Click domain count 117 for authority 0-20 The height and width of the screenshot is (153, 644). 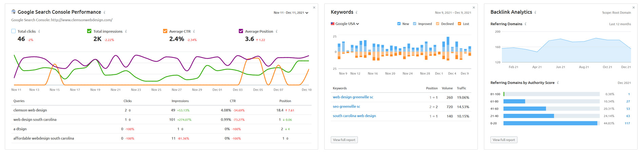[x=627, y=123]
